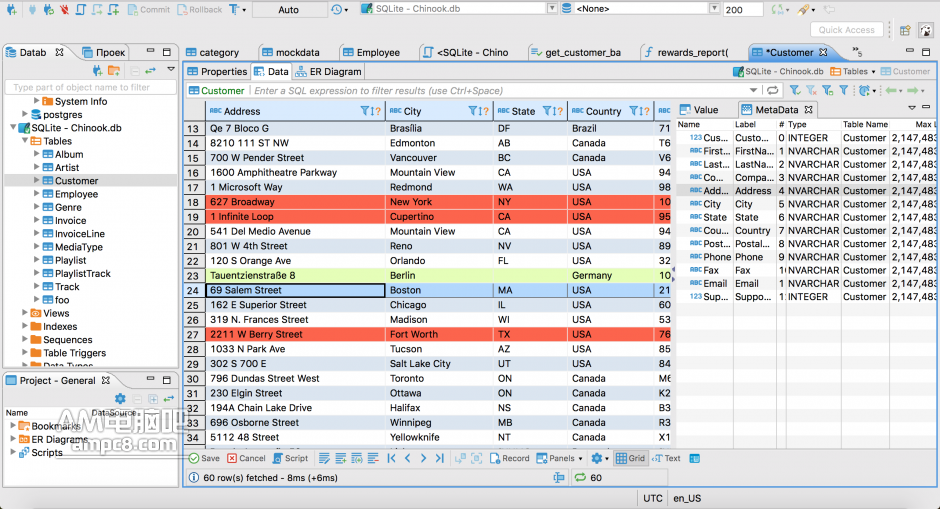Go to the last row
940x509 pixels.
pyautogui.click(x=439, y=458)
